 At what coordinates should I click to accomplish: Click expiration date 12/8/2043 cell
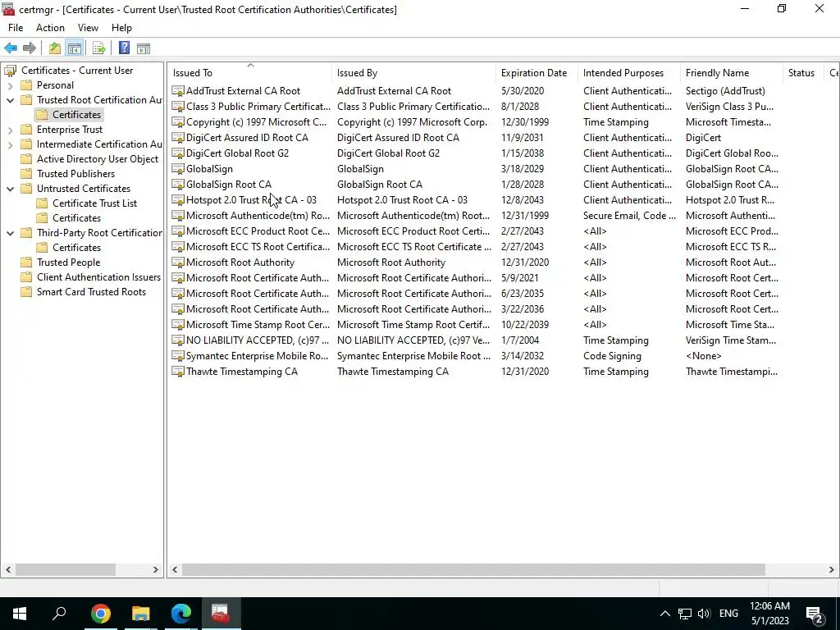click(x=523, y=200)
